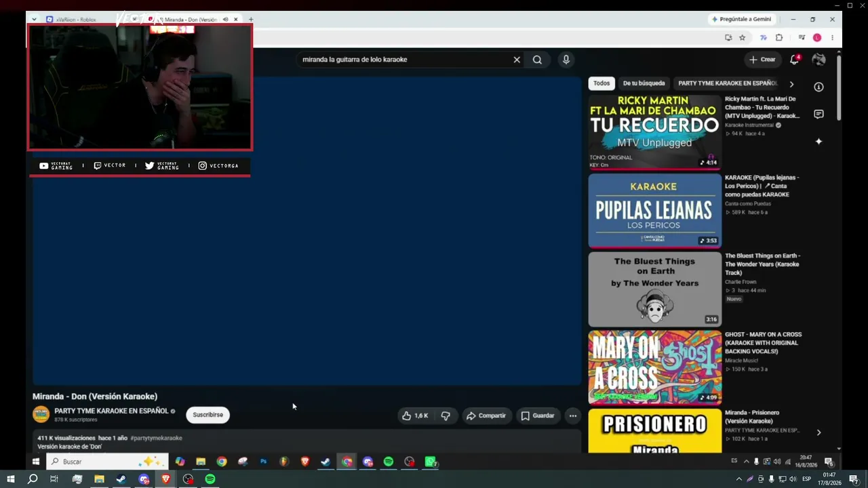Dislike the video with thumbs down

(x=446, y=415)
